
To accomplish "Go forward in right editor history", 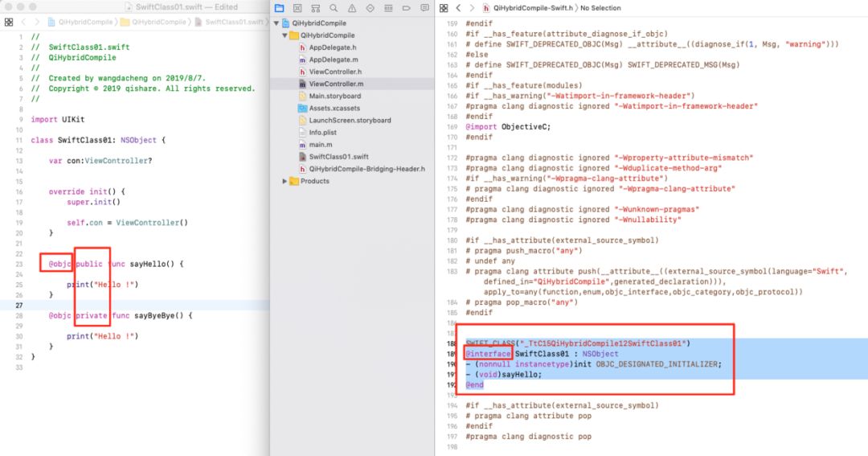I will click(472, 8).
